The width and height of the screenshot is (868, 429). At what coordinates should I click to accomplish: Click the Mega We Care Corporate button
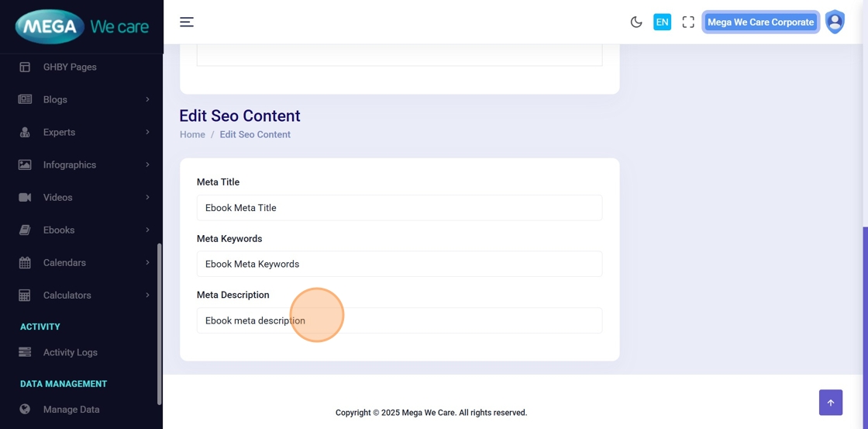(760, 22)
